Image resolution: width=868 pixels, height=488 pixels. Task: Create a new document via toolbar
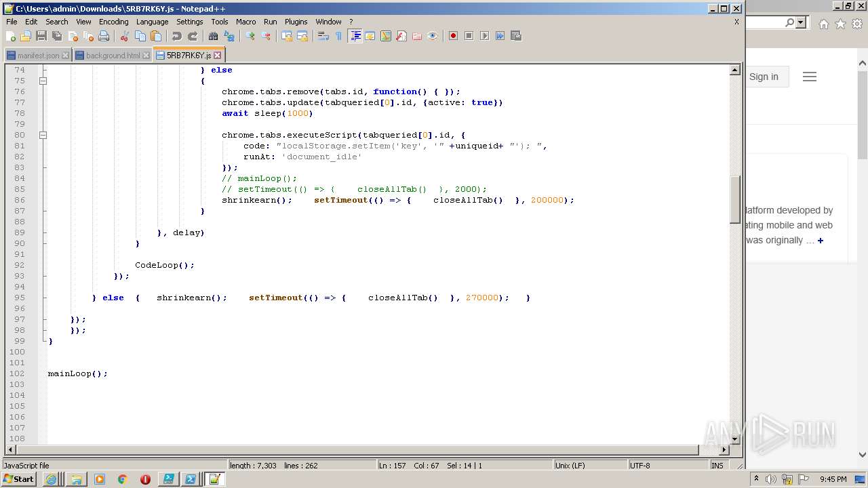tap(11, 36)
